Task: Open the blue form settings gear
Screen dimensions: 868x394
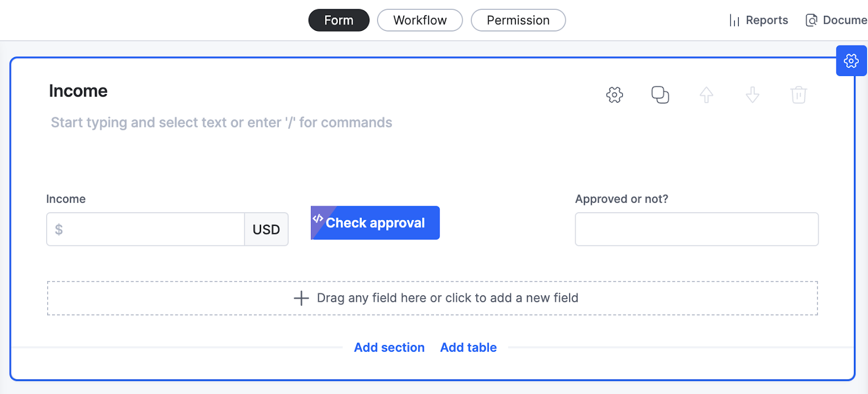Action: coord(851,61)
